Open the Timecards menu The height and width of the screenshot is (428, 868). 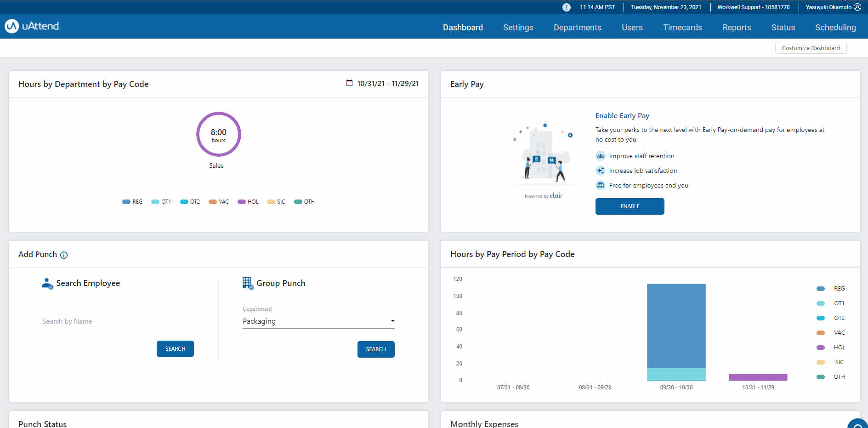(x=682, y=28)
